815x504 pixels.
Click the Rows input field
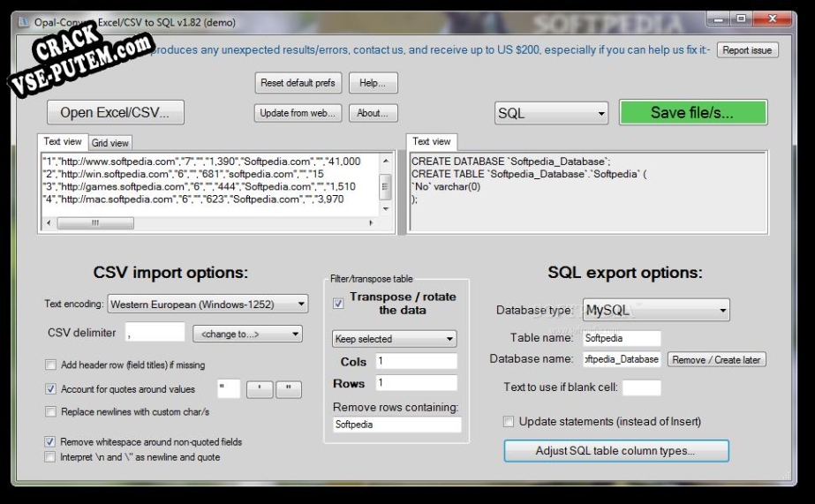(417, 383)
